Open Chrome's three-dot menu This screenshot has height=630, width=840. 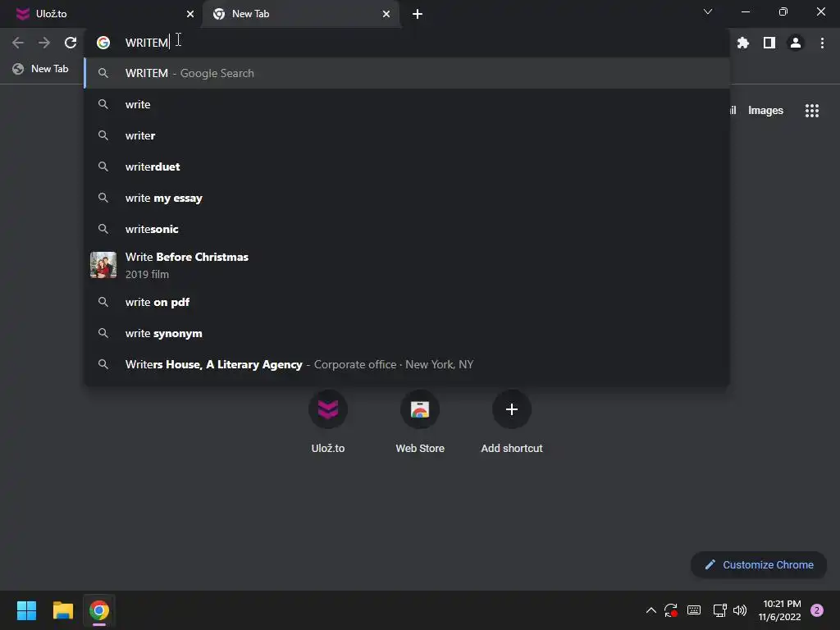coord(822,43)
